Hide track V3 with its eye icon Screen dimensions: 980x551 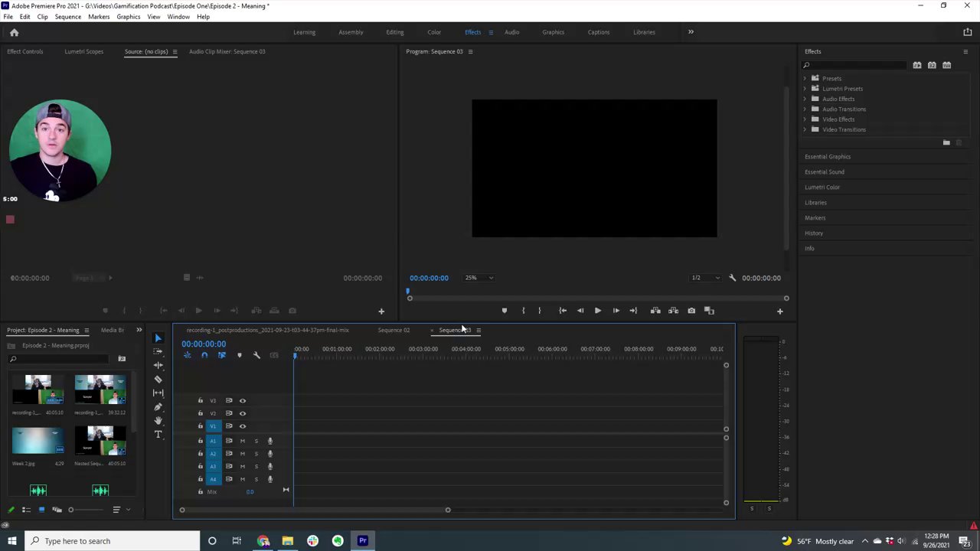pyautogui.click(x=243, y=401)
